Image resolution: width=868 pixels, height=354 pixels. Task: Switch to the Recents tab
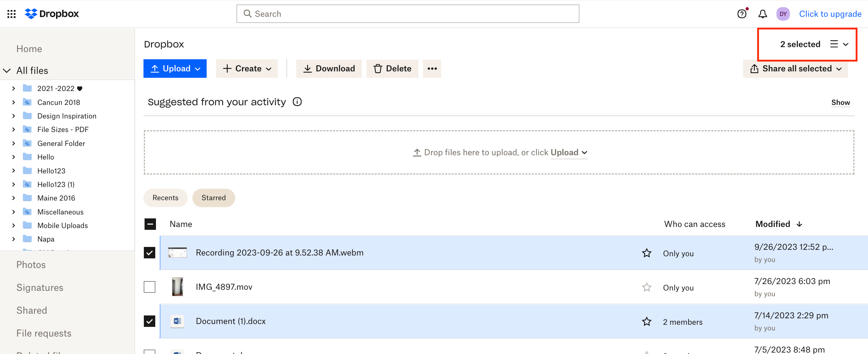pyautogui.click(x=165, y=198)
